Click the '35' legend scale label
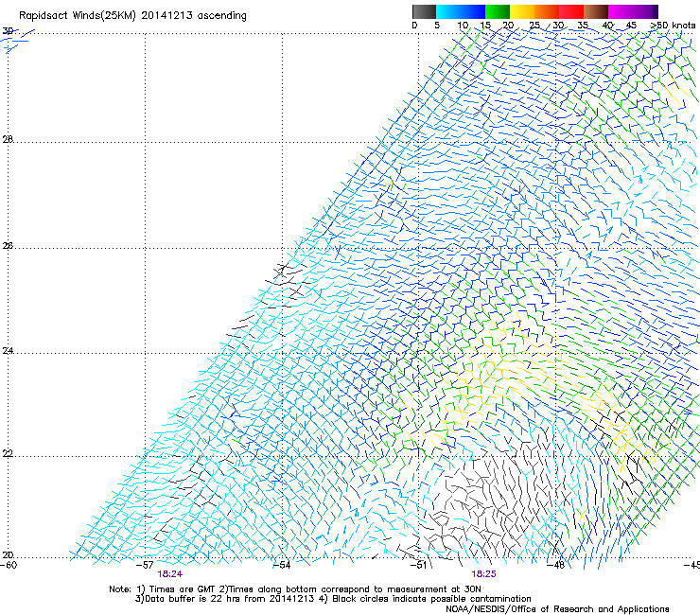 [583, 26]
